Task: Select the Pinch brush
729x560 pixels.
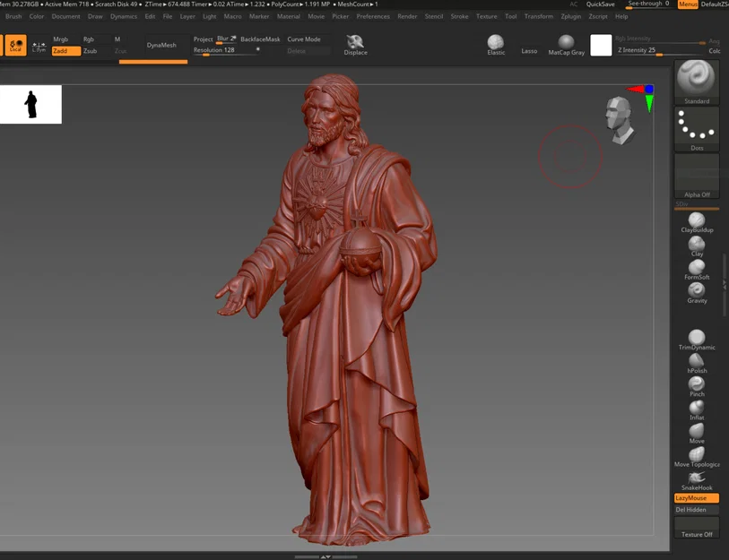Action: [697, 387]
